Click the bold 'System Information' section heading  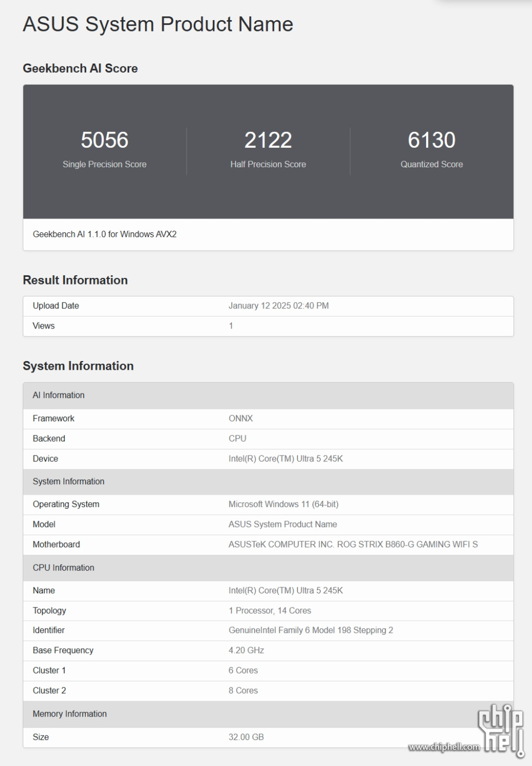78,366
